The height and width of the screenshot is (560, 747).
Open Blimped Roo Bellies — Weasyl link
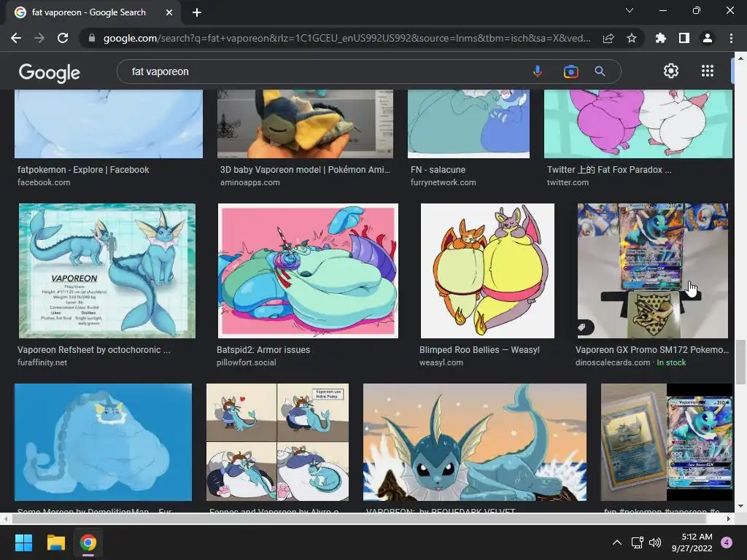(479, 349)
